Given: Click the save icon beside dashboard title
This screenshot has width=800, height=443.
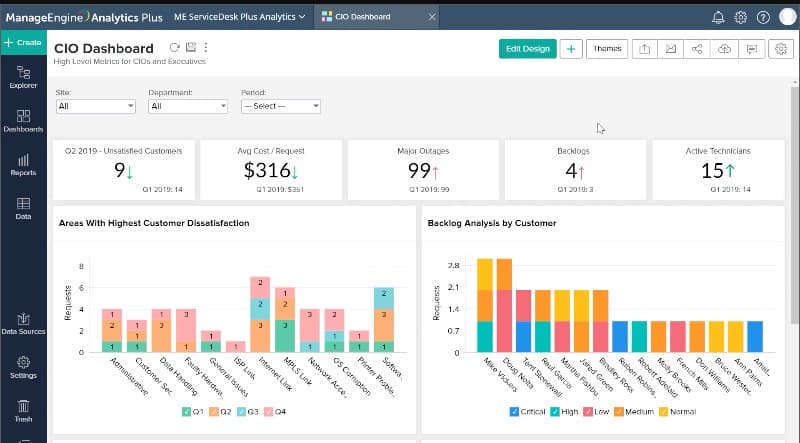Looking at the screenshot, I should click(x=190, y=47).
